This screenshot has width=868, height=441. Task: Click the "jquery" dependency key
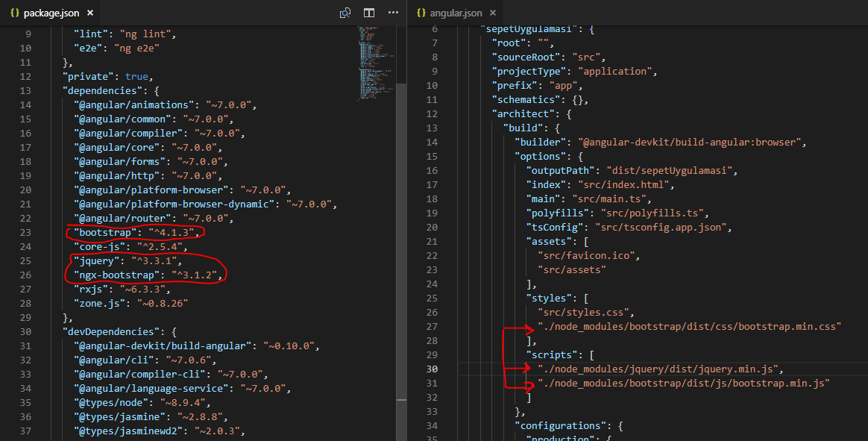coord(97,261)
